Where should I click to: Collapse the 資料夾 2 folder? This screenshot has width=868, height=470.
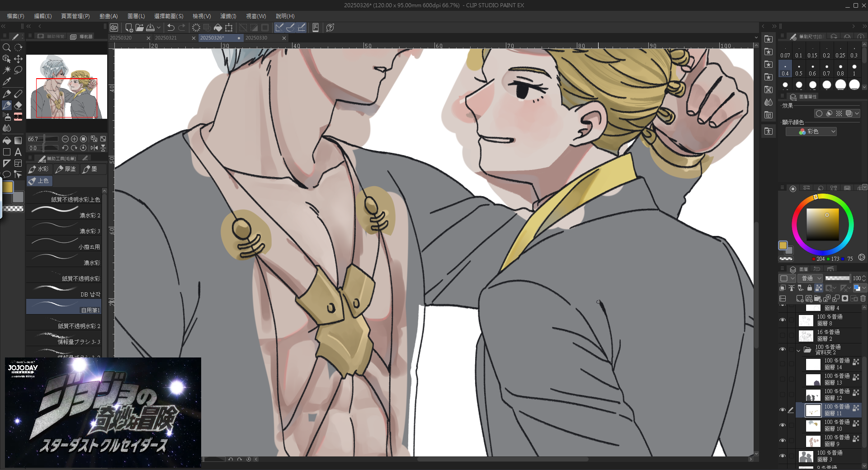(x=798, y=350)
